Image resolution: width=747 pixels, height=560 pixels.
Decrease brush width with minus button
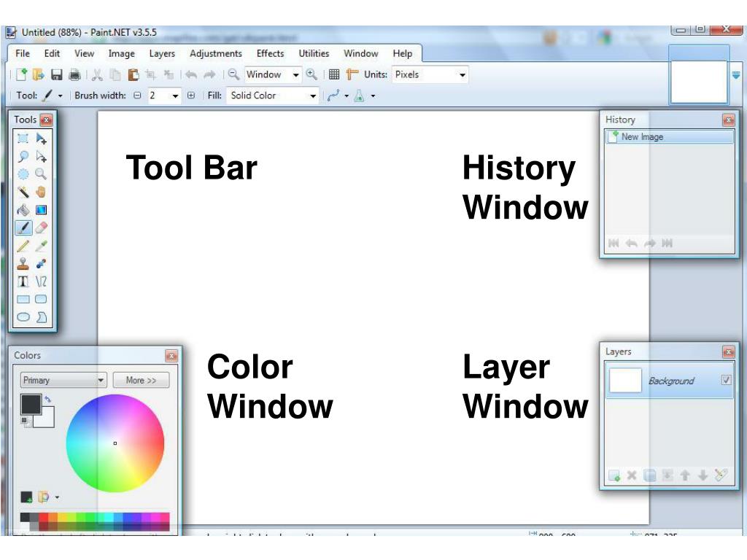(137, 96)
